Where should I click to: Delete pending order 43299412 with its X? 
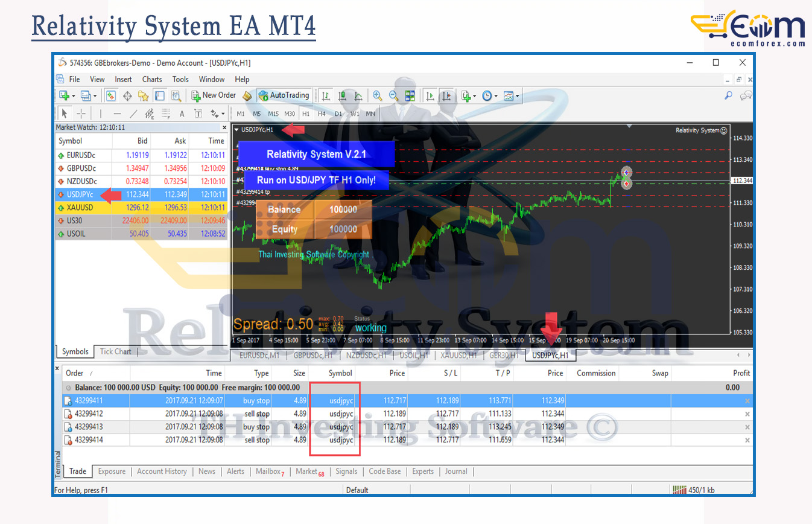pos(747,414)
